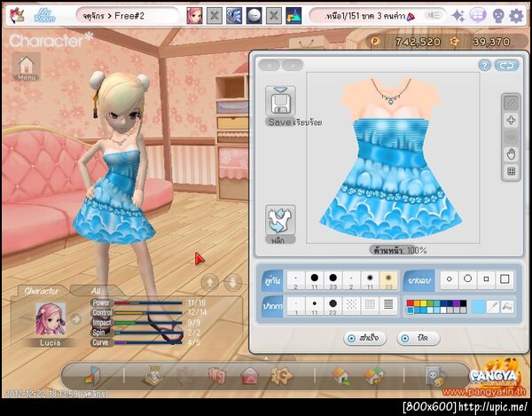The height and width of the screenshot is (416, 532).
Task: Click the arrow beside Lucia portrait
Action: (x=76, y=319)
